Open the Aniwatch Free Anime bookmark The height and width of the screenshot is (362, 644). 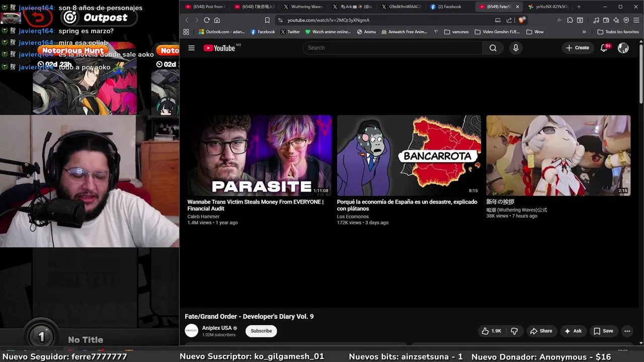click(404, 32)
